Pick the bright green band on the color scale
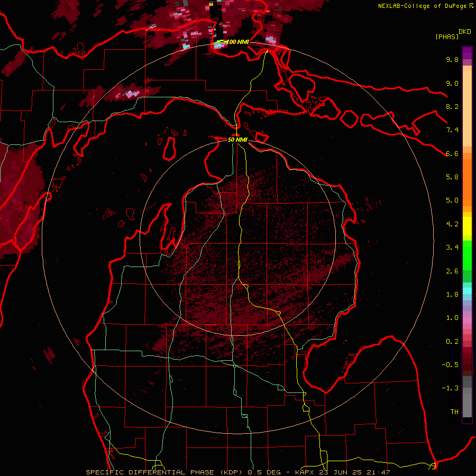The width and height of the screenshot is (476, 476). click(x=467, y=255)
